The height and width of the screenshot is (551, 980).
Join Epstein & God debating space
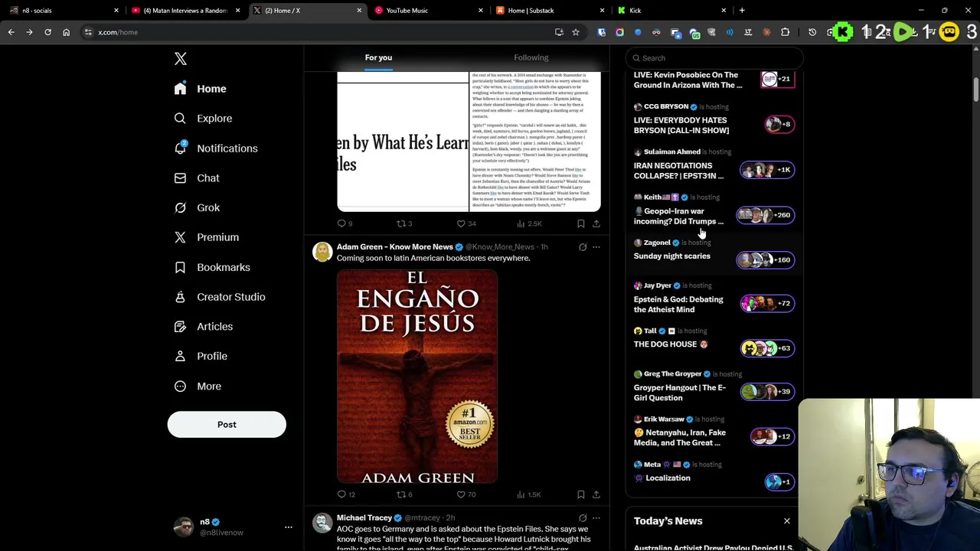click(714, 298)
